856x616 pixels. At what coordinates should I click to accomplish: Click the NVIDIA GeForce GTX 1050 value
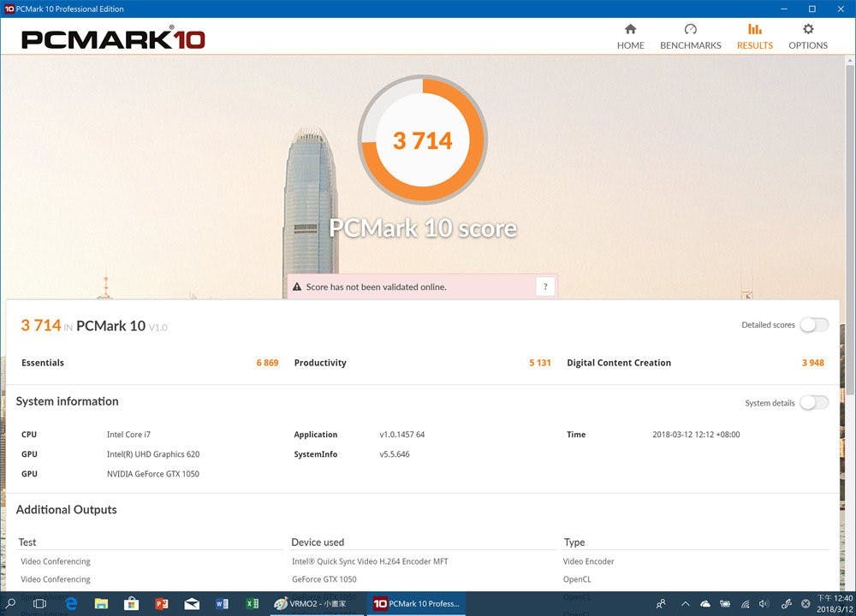pos(153,474)
